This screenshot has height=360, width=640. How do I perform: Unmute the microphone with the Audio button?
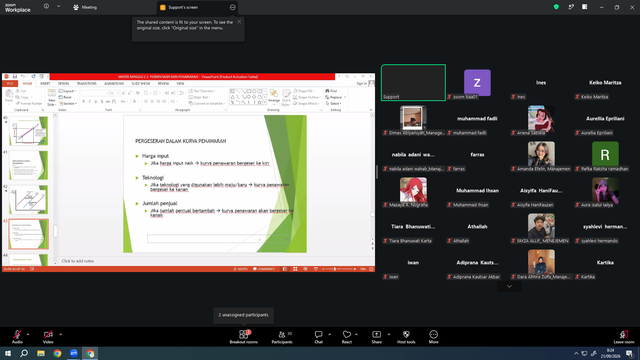click(17, 336)
